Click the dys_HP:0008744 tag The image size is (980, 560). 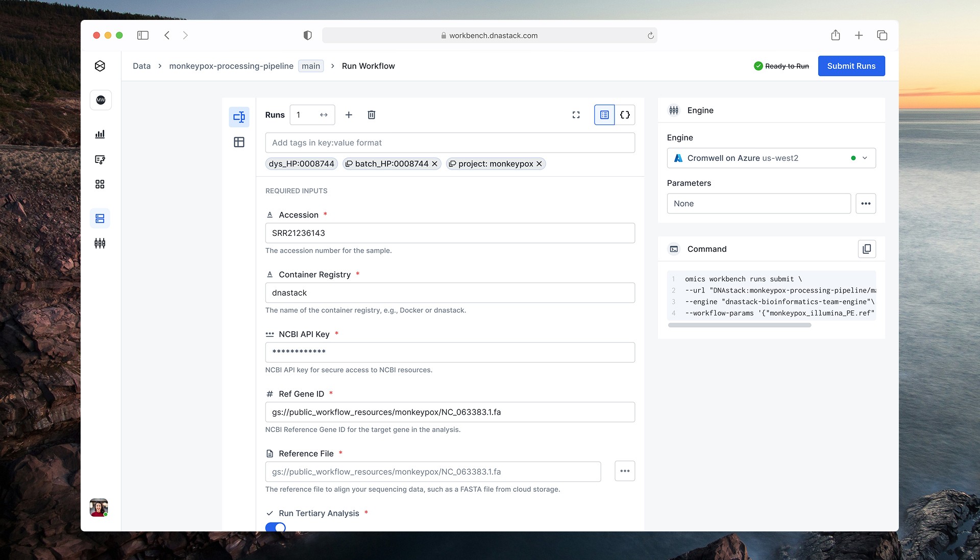click(302, 164)
